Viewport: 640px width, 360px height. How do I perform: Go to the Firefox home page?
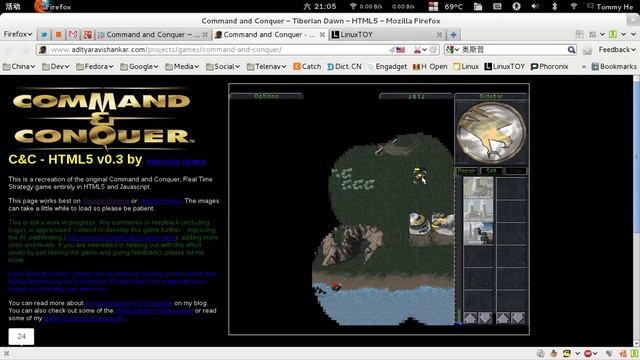587,50
